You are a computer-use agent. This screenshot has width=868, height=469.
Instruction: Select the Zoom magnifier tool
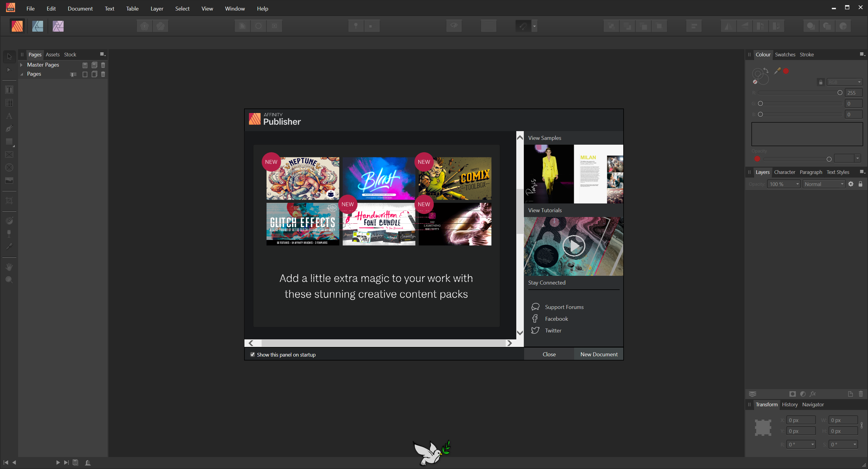[x=9, y=280]
